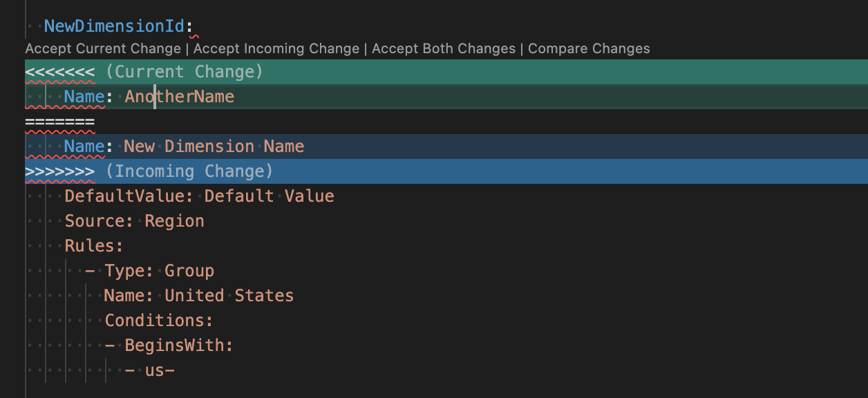Click the Name key above the separator
The width and height of the screenshot is (868, 398).
point(84,97)
